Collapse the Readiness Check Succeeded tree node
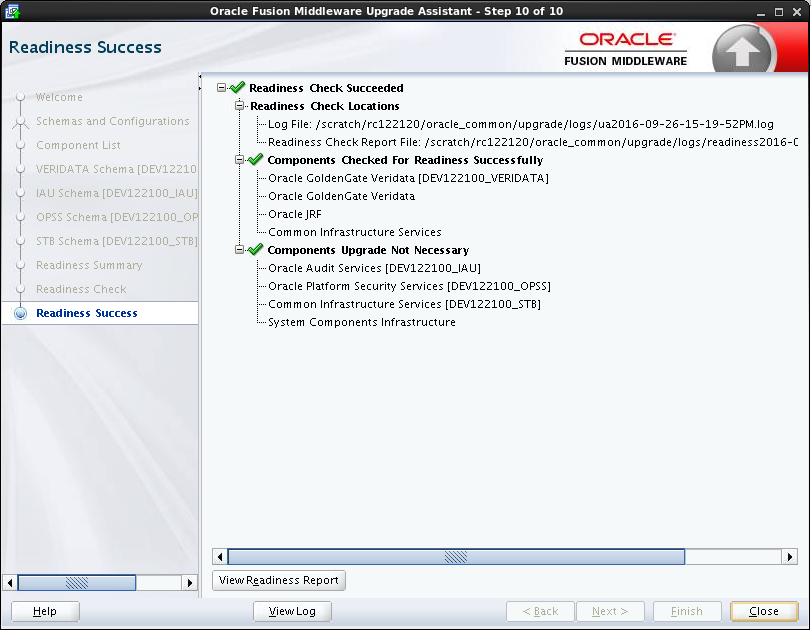 221,87
